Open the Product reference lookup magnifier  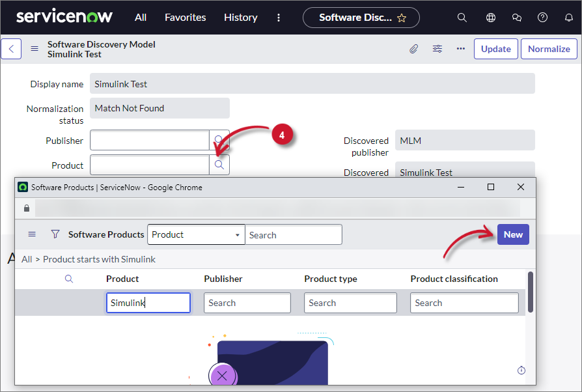point(219,165)
